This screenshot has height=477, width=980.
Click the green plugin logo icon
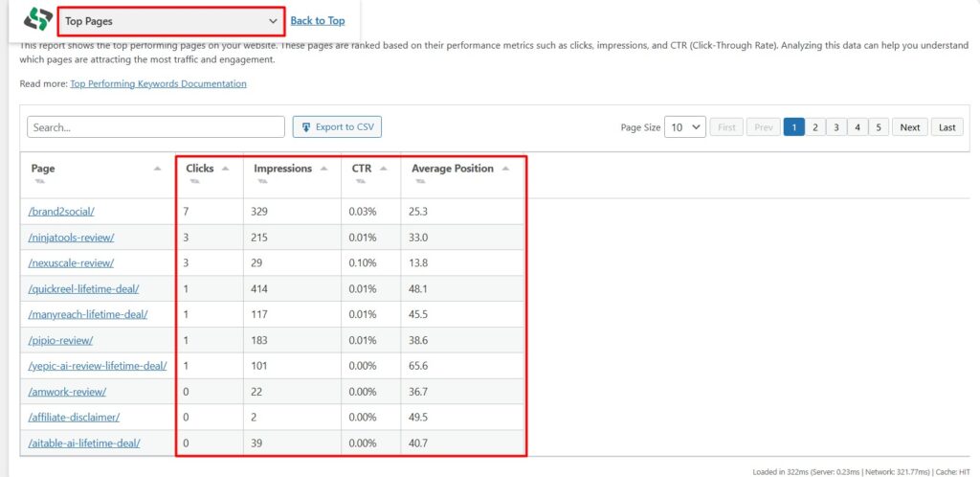coord(38,20)
